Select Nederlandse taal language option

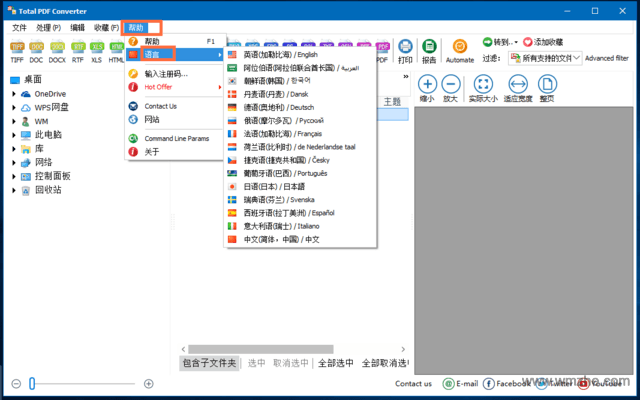(x=300, y=147)
